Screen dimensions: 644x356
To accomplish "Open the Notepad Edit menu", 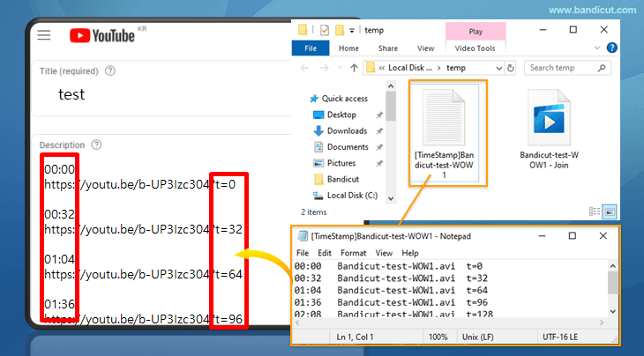I will tap(325, 253).
